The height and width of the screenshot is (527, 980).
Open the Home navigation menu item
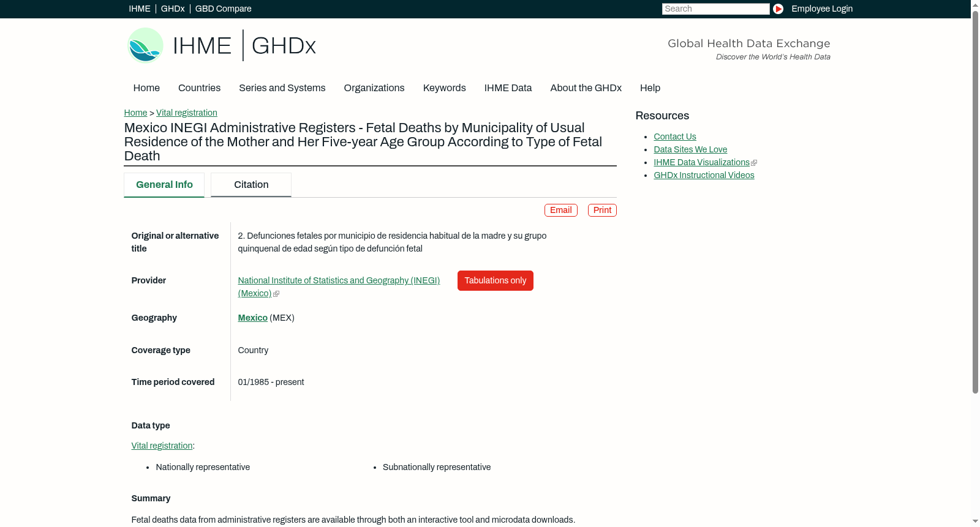pos(146,88)
